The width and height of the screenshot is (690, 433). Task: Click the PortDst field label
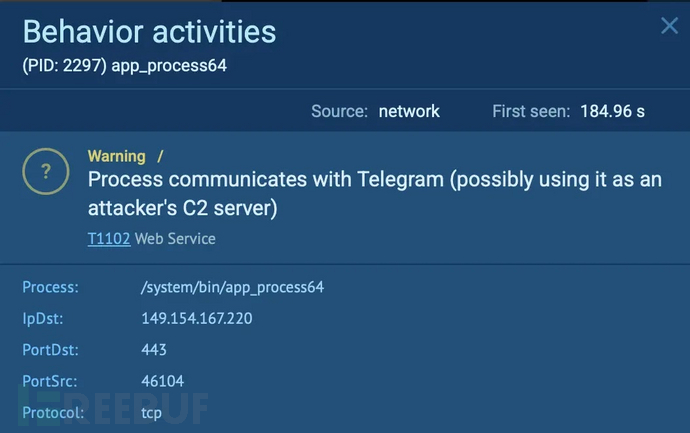pos(50,350)
